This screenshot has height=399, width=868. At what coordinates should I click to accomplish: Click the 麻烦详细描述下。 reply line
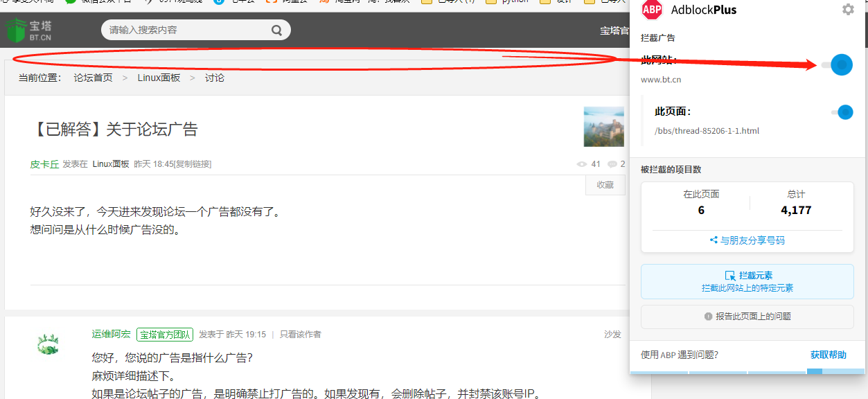(x=134, y=376)
